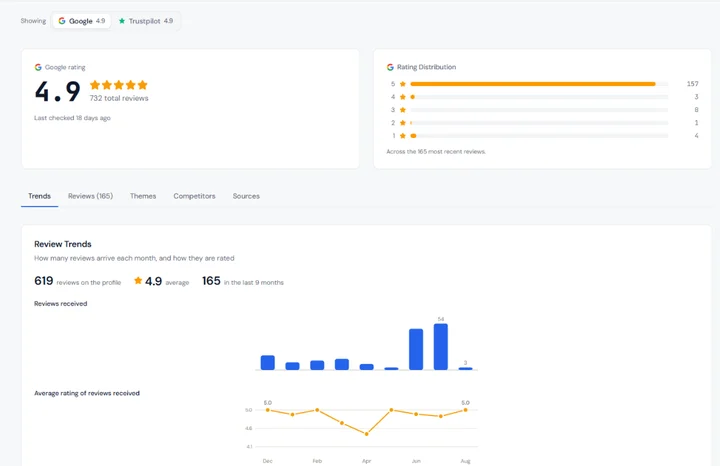Click the '619 reviews on the profile' stat
Viewport: 720px width, 466px height.
pos(78,281)
